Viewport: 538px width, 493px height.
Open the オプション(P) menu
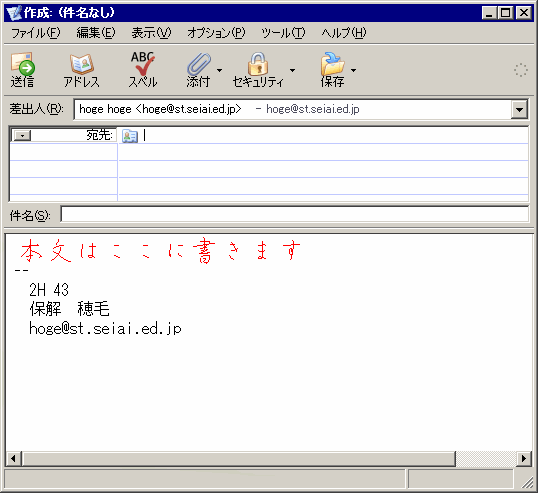216,33
